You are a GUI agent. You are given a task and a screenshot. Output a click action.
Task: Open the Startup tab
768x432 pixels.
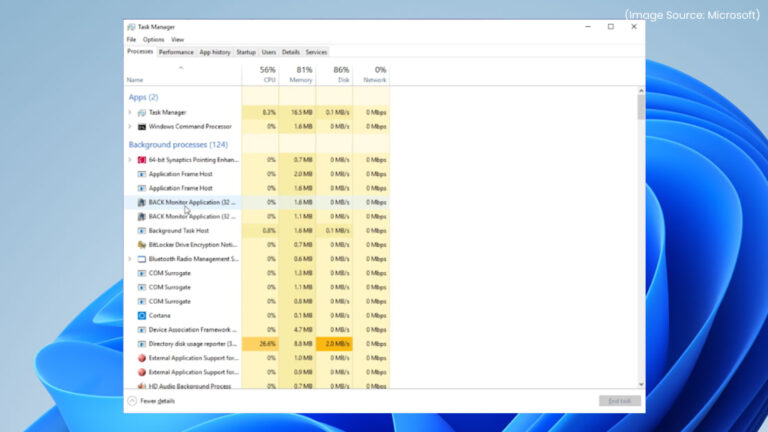(246, 52)
